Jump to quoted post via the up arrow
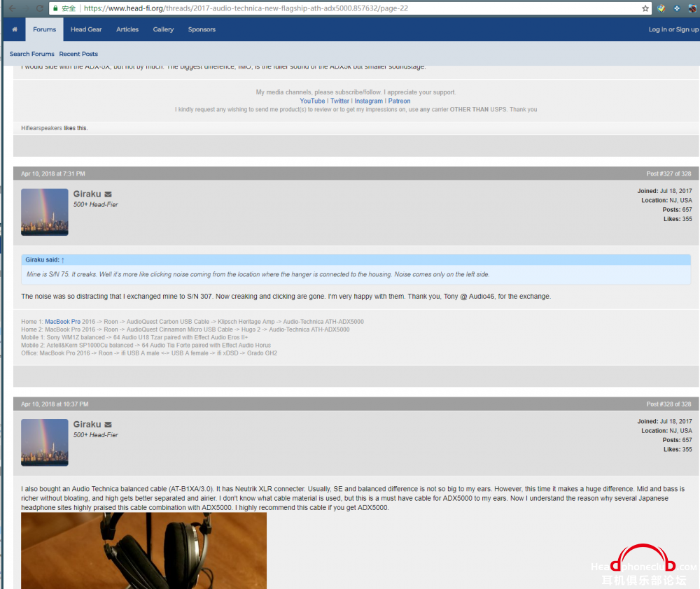The image size is (700, 589). click(63, 260)
